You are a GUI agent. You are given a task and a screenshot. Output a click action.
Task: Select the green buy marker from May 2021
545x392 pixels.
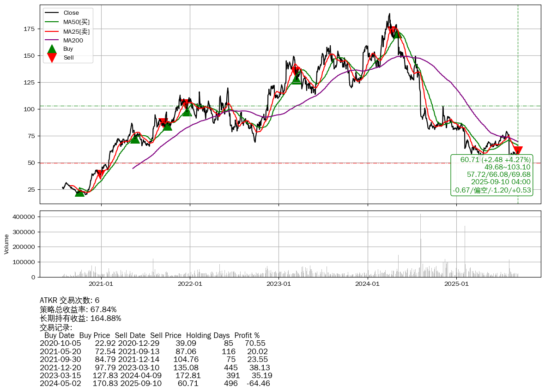(x=134, y=139)
